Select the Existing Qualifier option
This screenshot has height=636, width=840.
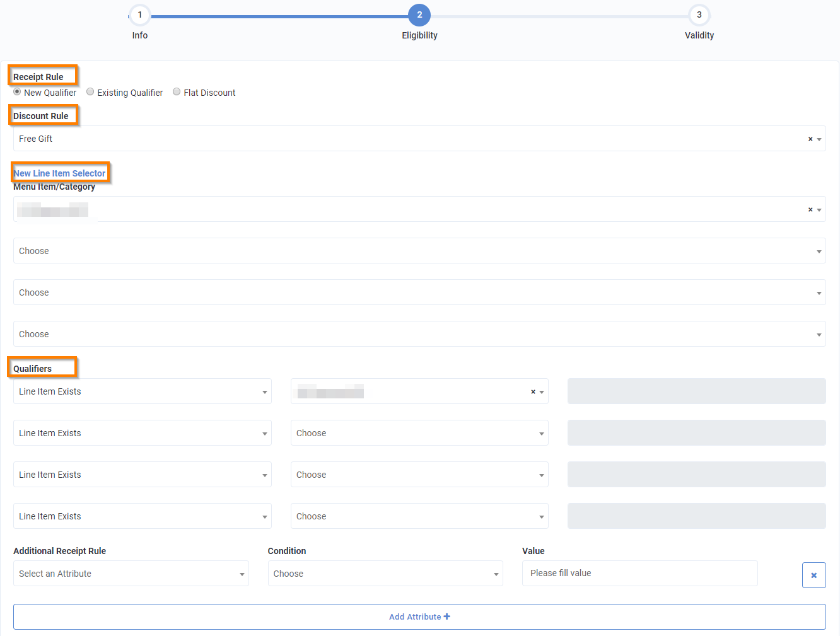point(91,92)
